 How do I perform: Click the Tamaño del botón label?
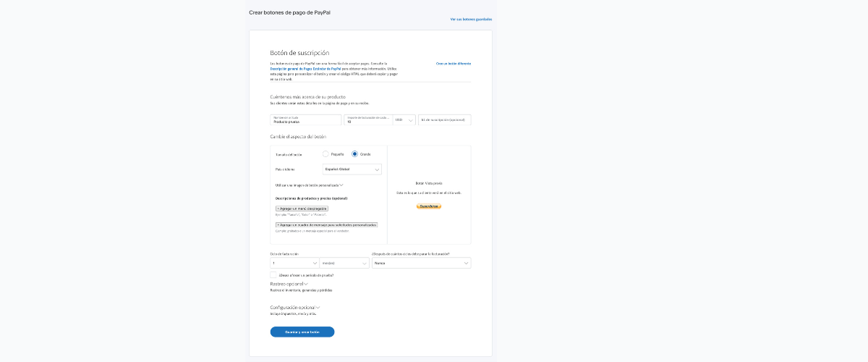click(x=289, y=154)
